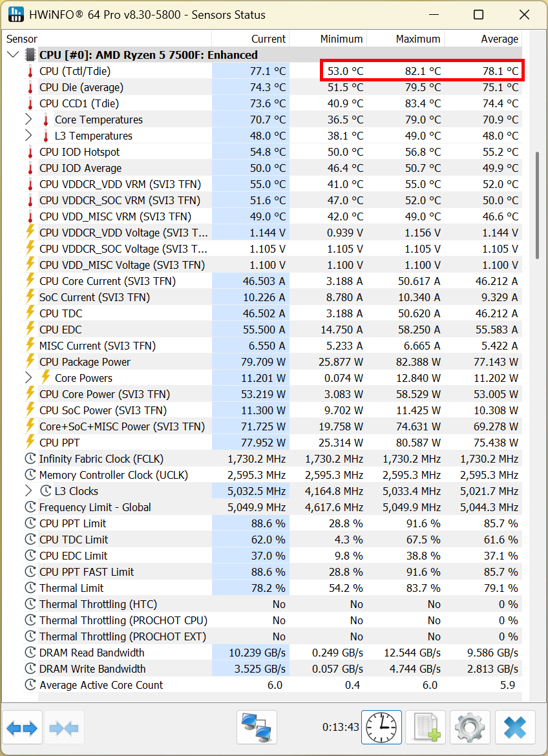This screenshot has height=756, width=548.
Task: Start logging with the sheet plus icon
Action: (426, 728)
